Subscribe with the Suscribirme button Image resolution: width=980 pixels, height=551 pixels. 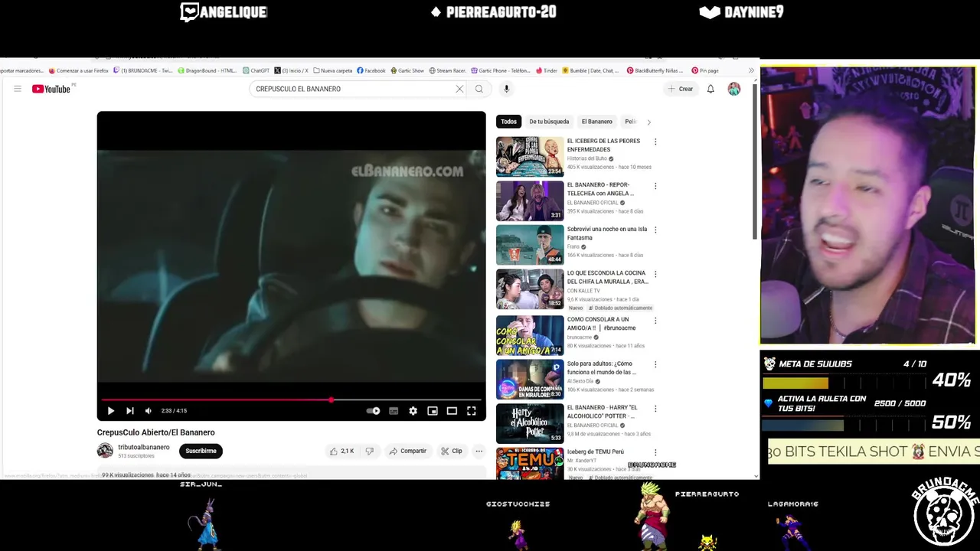coord(201,451)
